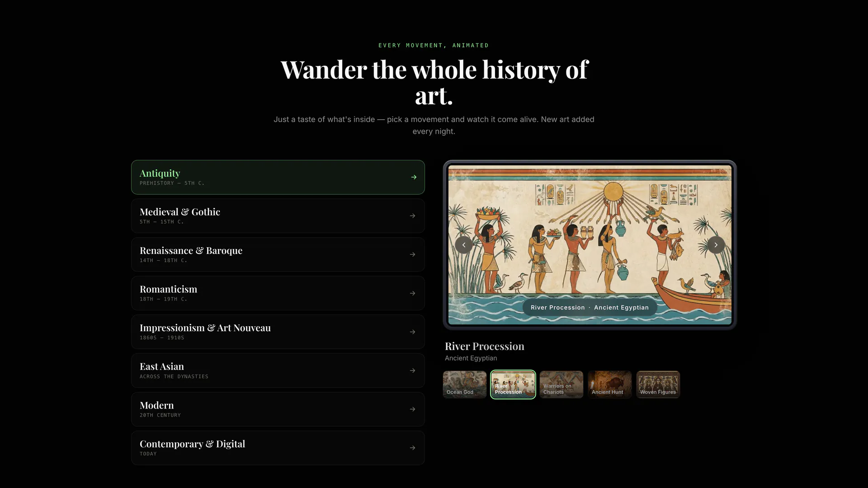Go to previous artwork with left chevron
The width and height of the screenshot is (868, 488).
point(464,245)
